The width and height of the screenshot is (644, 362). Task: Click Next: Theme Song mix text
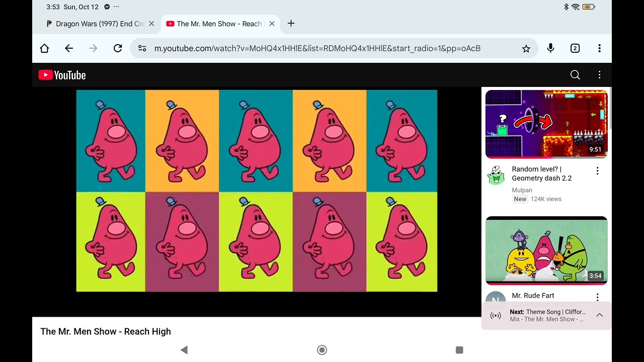(547, 315)
